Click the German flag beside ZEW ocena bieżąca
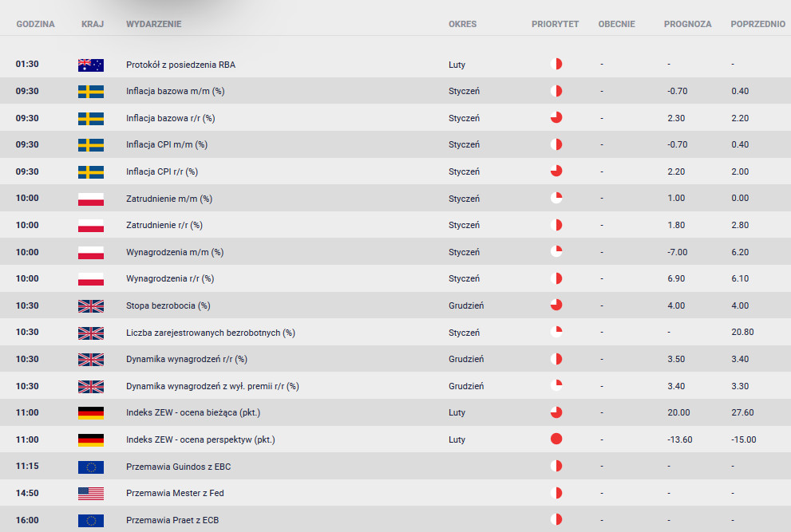This screenshot has height=532, width=791. click(x=91, y=413)
